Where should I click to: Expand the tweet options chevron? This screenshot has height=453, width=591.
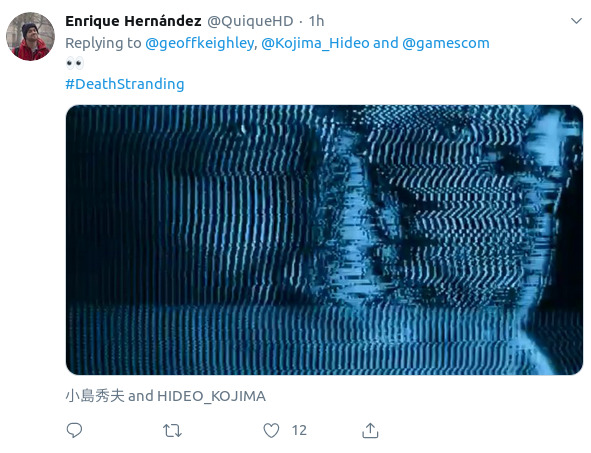tap(576, 21)
